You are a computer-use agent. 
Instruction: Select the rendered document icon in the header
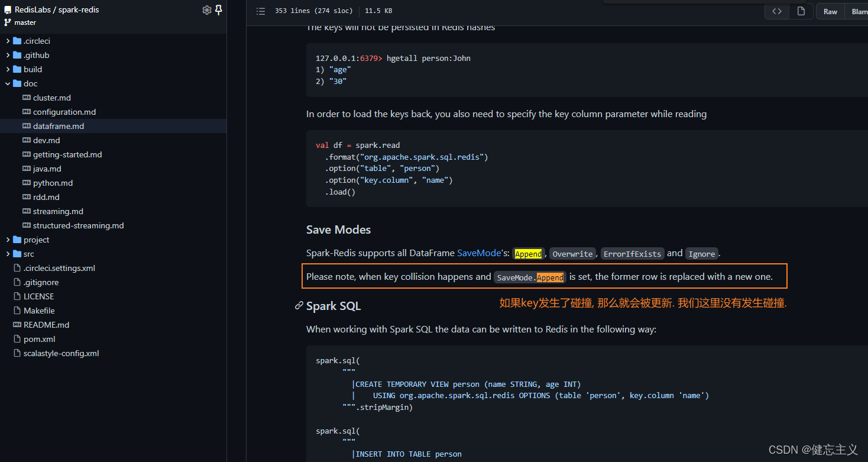pos(801,11)
